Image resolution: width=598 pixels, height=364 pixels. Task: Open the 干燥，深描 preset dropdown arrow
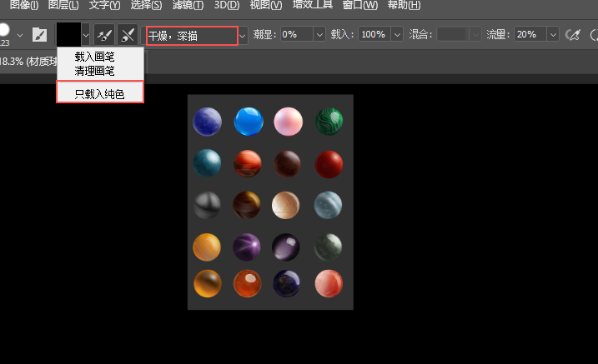pyautogui.click(x=243, y=36)
